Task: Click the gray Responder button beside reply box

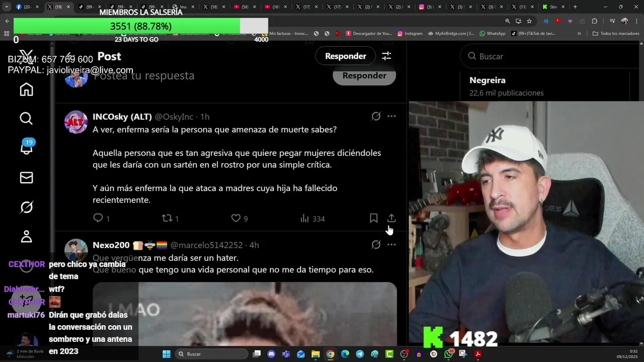Action: 364,75
